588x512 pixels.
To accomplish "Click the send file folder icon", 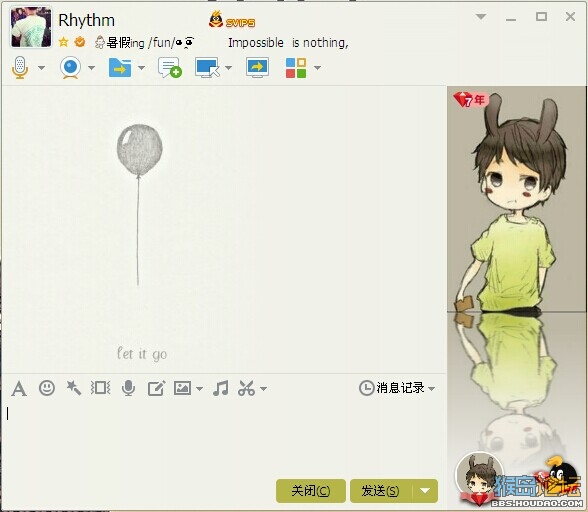I will click(120, 68).
